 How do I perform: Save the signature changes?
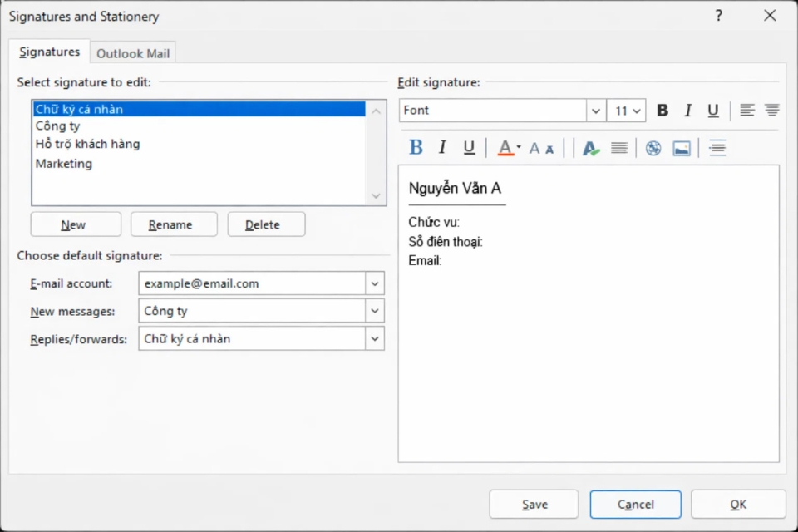click(x=534, y=504)
